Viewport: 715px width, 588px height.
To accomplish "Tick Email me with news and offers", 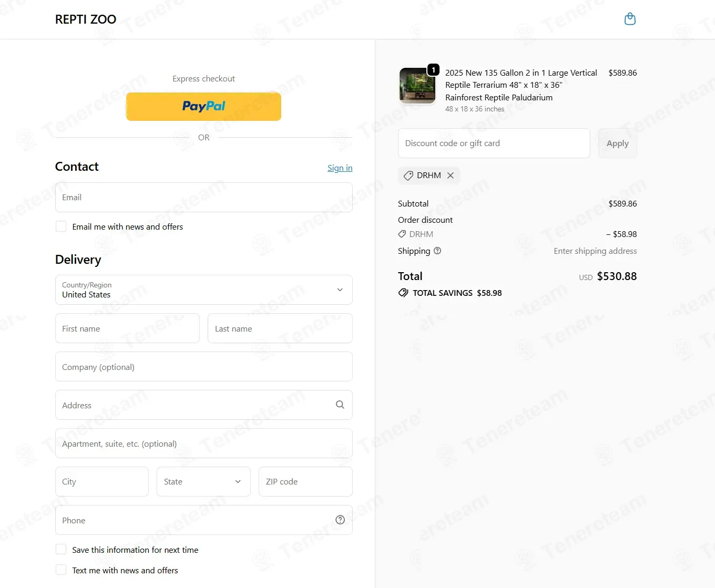I will (x=61, y=226).
